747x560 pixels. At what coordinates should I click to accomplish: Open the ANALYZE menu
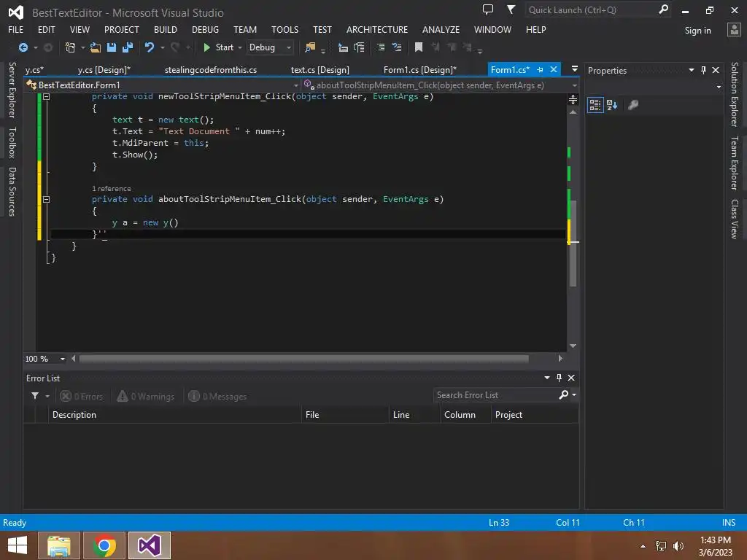click(x=441, y=29)
